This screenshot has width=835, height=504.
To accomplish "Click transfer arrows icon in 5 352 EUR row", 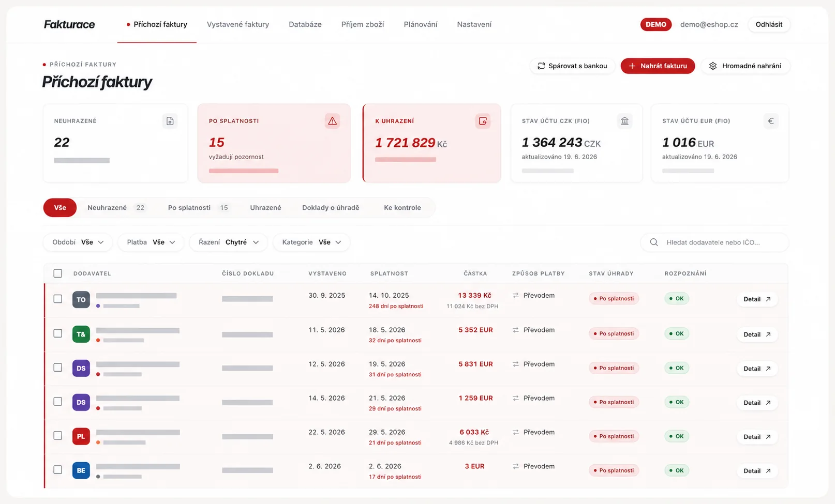I will (x=516, y=330).
